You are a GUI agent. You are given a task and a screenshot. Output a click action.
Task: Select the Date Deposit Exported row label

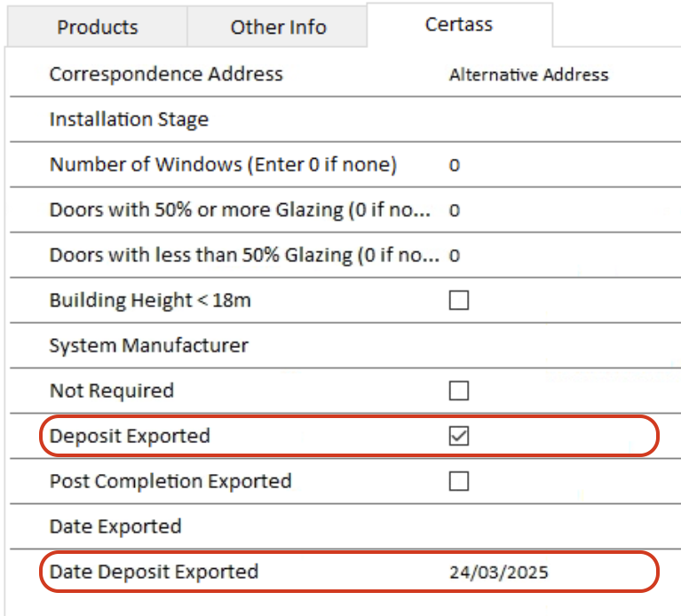pos(154,572)
